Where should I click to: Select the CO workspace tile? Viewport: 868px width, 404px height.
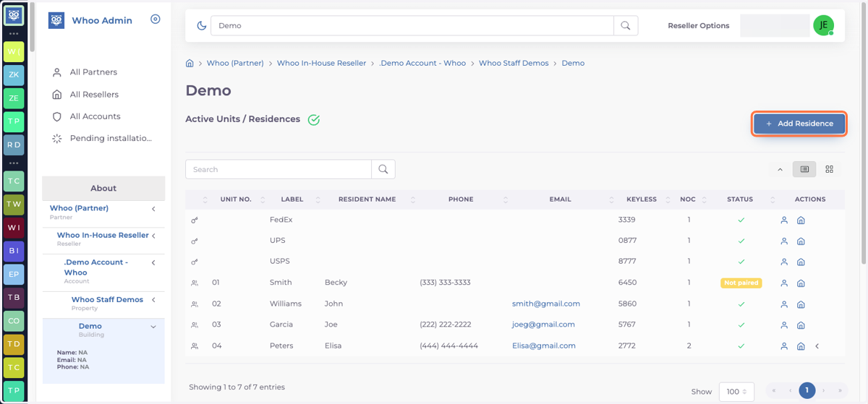pos(14,320)
